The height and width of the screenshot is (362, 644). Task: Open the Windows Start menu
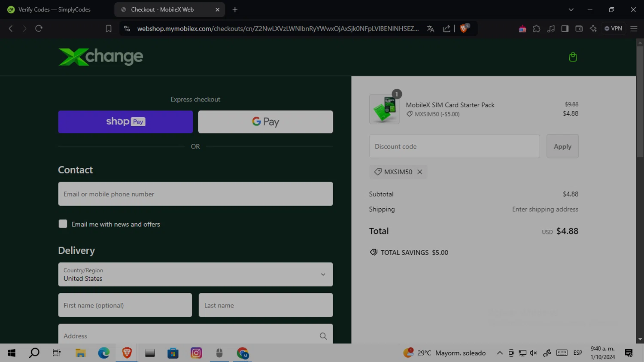(12, 353)
